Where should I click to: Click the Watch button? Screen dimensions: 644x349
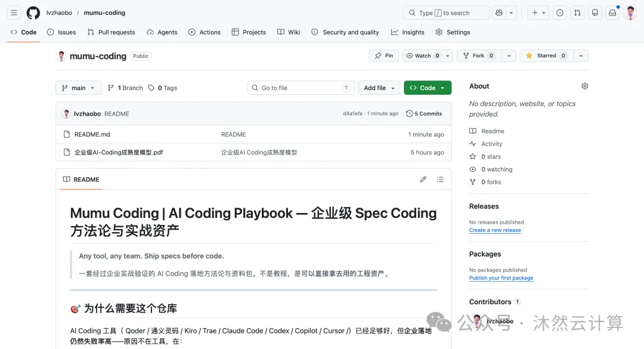423,55
